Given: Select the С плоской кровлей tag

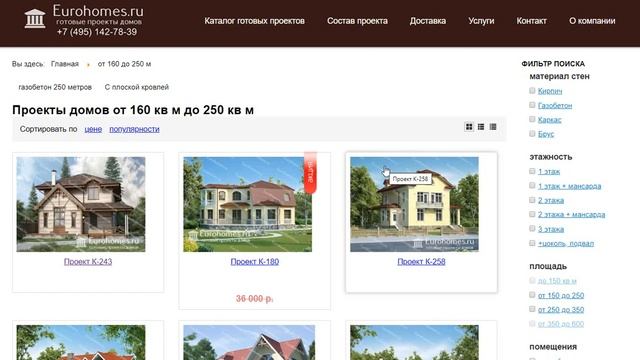Looking at the screenshot, I should click(137, 87).
